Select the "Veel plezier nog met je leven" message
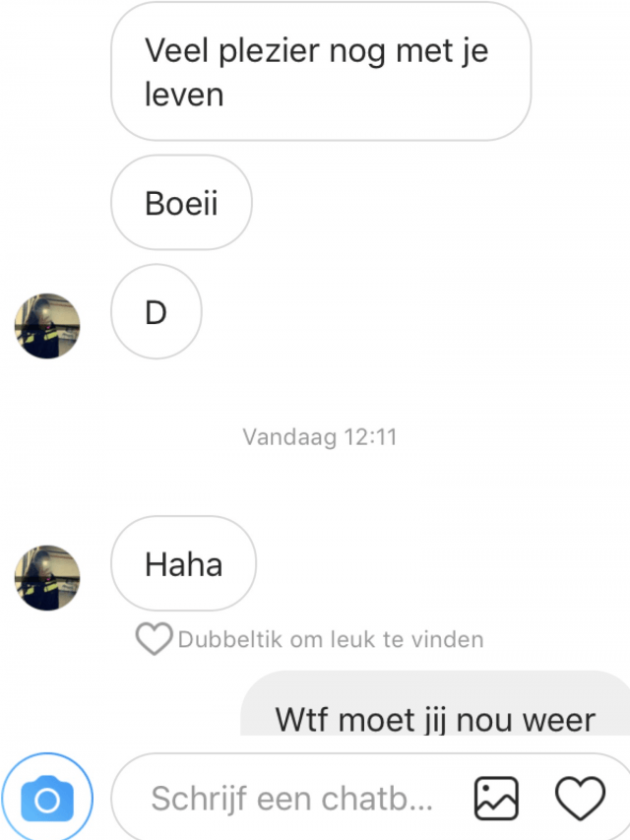The width and height of the screenshot is (630, 840). (321, 72)
